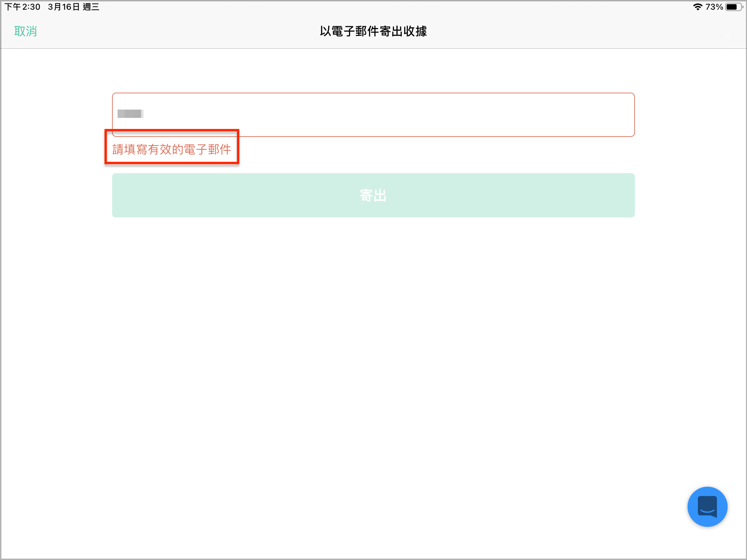Click the email address input field
747x560 pixels.
pyautogui.click(x=373, y=115)
